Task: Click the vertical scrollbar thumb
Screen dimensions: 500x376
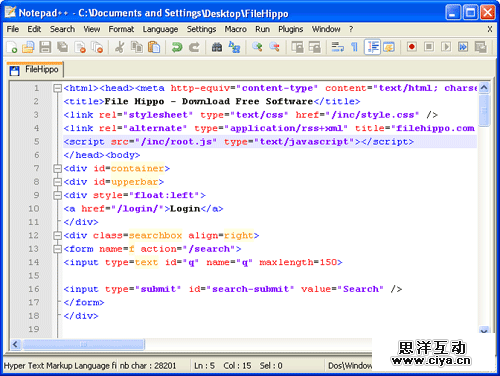Action: coord(484,110)
